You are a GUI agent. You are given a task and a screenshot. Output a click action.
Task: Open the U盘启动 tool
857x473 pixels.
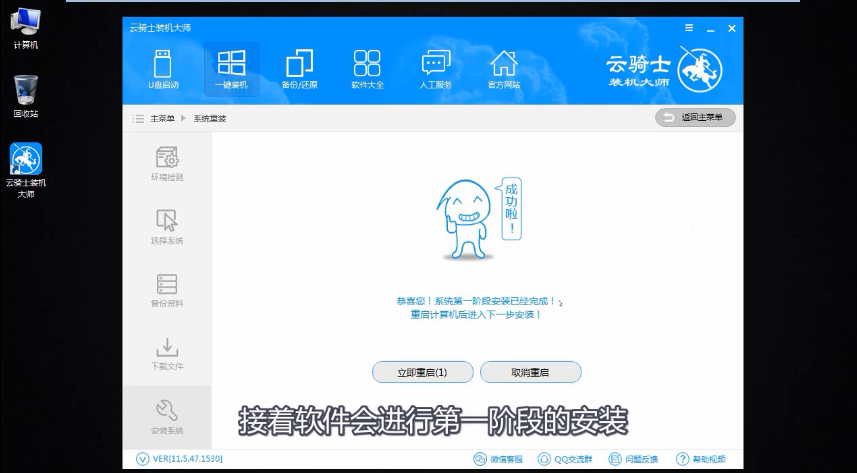click(x=163, y=69)
